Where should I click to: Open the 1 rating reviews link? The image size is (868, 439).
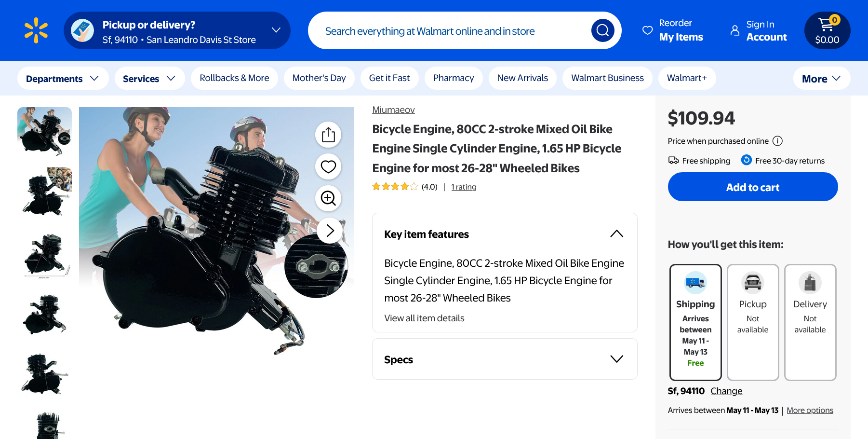464,187
